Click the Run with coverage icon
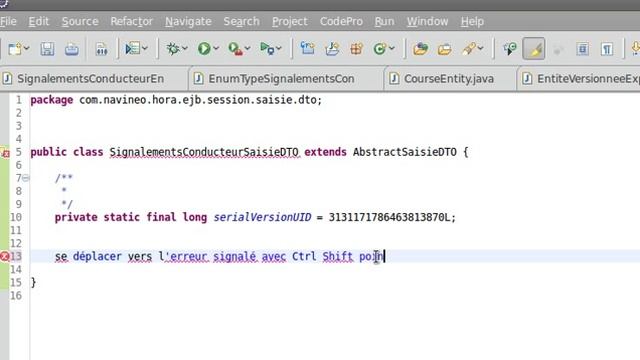 [x=236, y=49]
